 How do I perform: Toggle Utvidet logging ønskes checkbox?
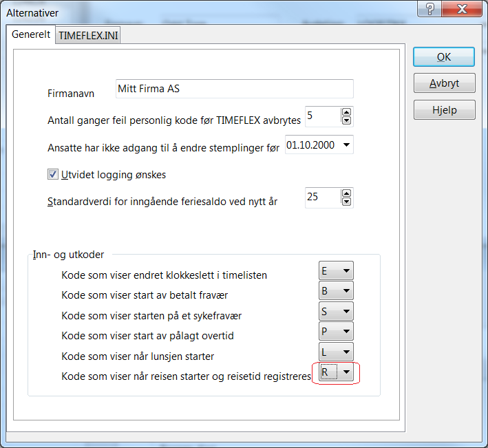point(53,175)
